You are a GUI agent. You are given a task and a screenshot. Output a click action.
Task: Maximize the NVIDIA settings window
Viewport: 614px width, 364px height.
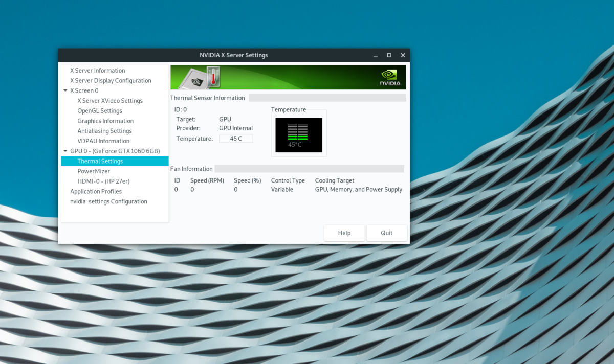(x=389, y=55)
